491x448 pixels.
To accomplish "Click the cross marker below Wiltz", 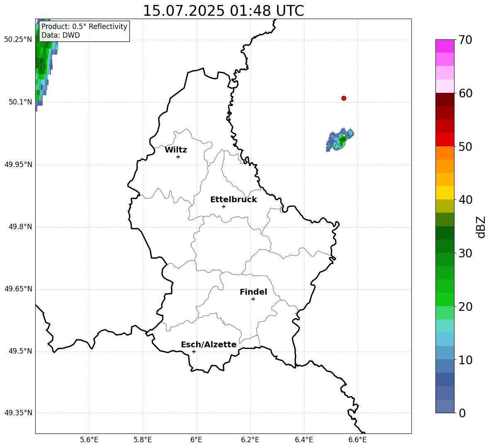I will pyautogui.click(x=178, y=157).
